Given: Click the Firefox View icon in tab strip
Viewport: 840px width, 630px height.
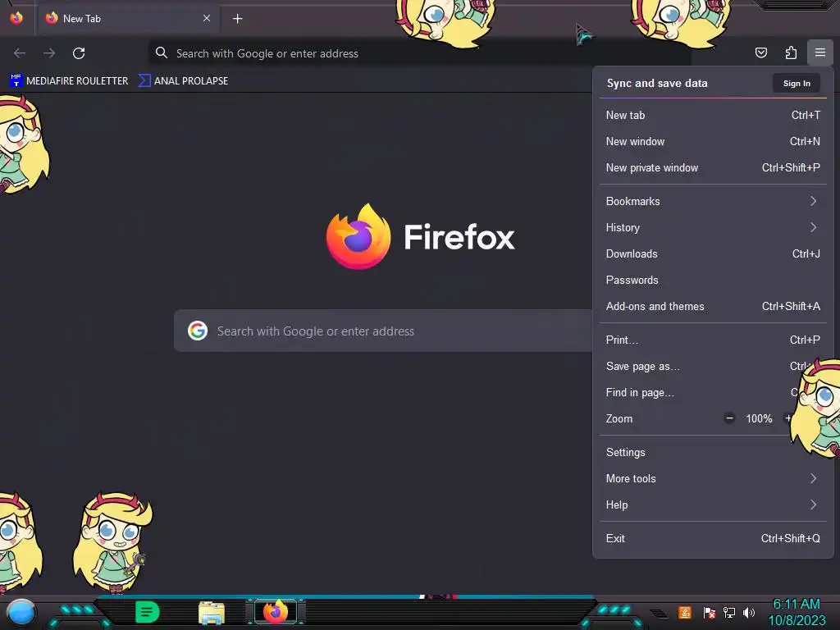Looking at the screenshot, I should pos(16,18).
